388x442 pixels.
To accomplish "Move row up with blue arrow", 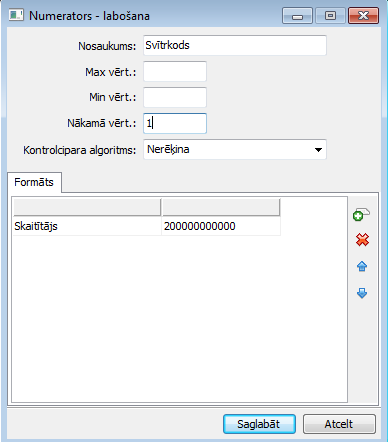I will click(362, 266).
